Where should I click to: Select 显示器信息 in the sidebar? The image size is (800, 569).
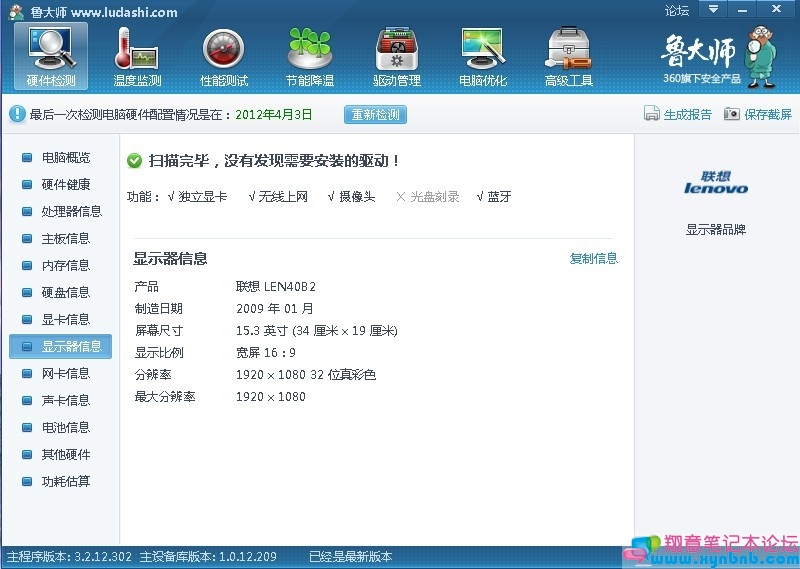click(60, 347)
